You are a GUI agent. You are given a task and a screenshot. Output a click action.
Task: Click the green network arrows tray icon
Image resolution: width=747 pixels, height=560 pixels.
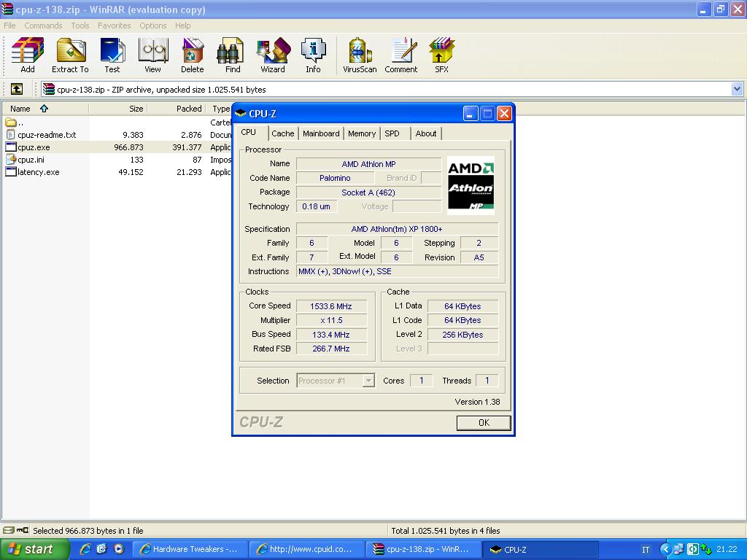tap(706, 549)
